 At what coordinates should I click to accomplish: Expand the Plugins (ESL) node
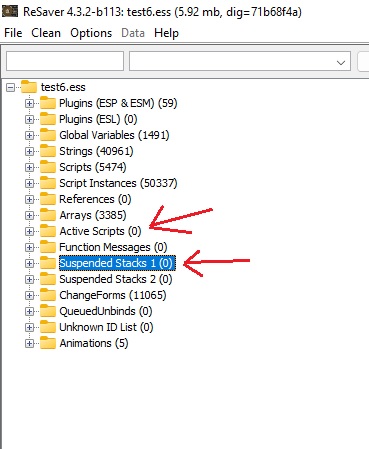coord(29,120)
